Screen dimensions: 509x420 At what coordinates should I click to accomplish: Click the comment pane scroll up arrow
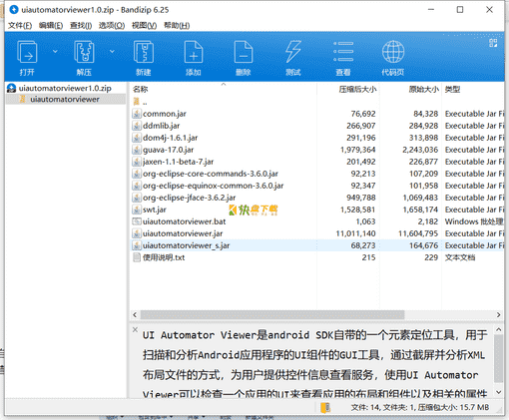(x=498, y=330)
